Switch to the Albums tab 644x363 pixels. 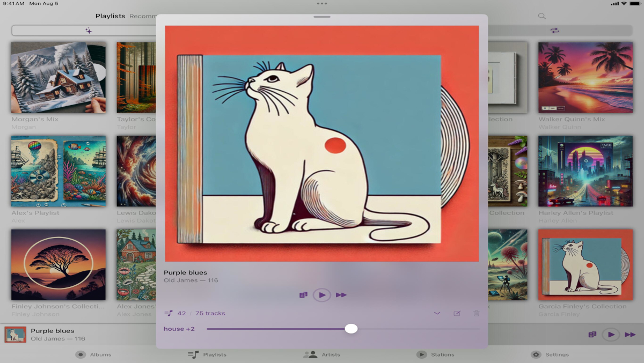[93, 354]
